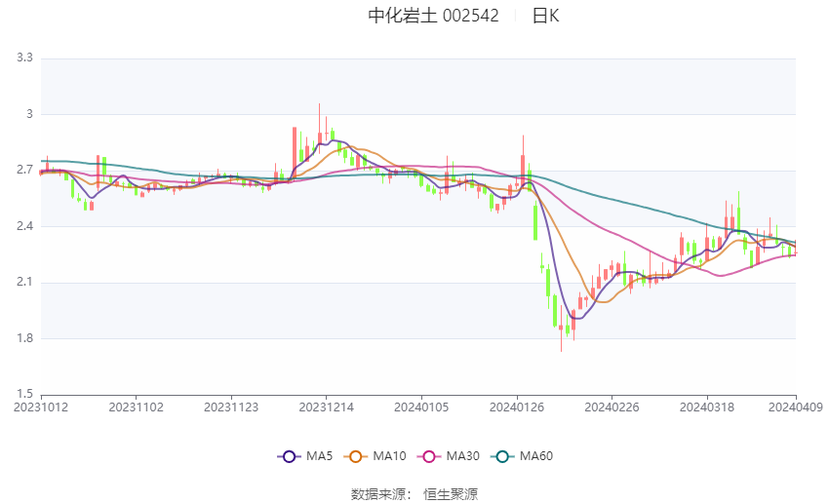Click the 1.5 y-axis price label
This screenshot has width=829, height=504.
24,394
